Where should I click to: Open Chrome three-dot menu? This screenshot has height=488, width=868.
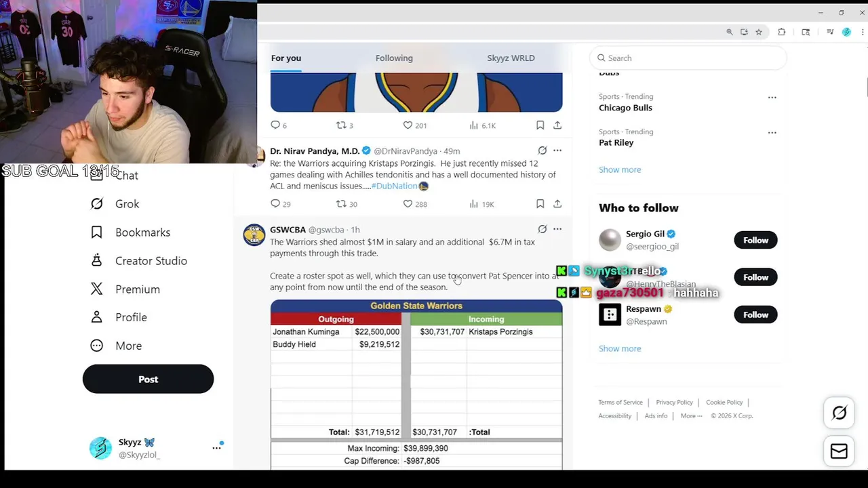(x=862, y=32)
